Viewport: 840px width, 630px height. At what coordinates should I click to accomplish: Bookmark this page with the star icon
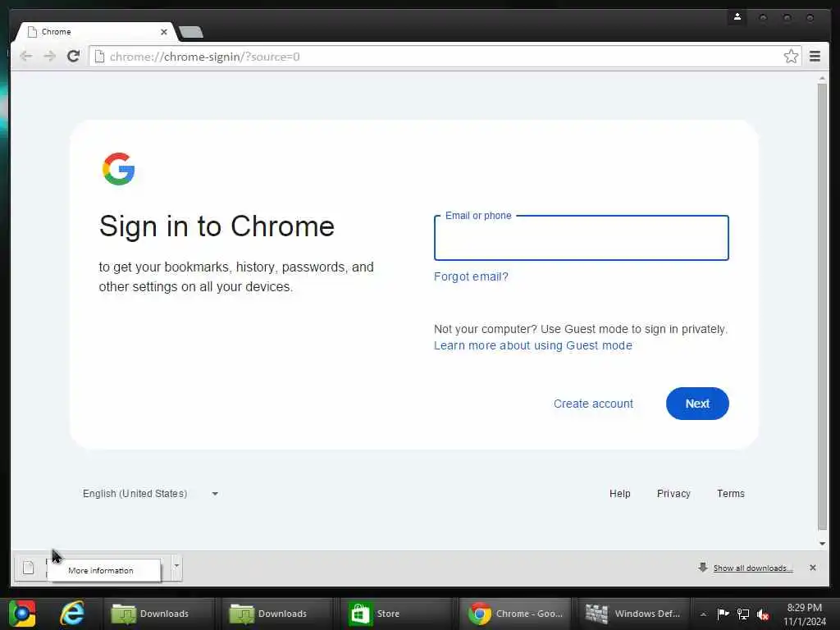click(x=791, y=57)
